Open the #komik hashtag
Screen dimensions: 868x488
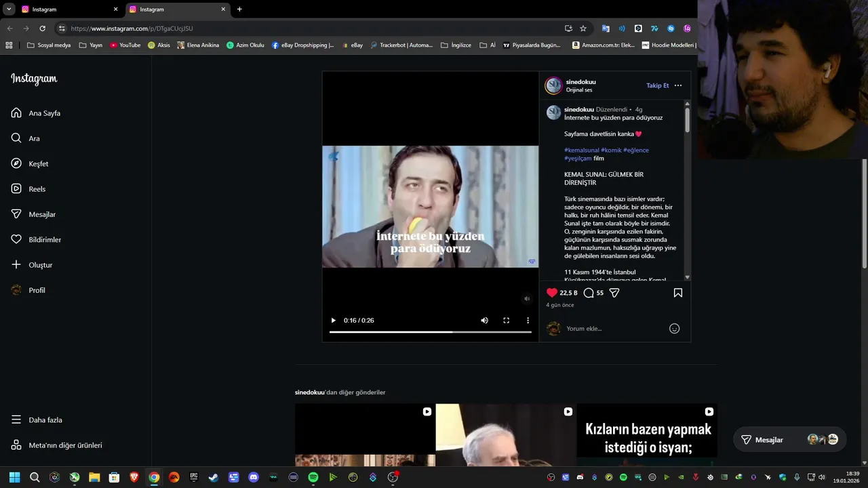coord(611,150)
